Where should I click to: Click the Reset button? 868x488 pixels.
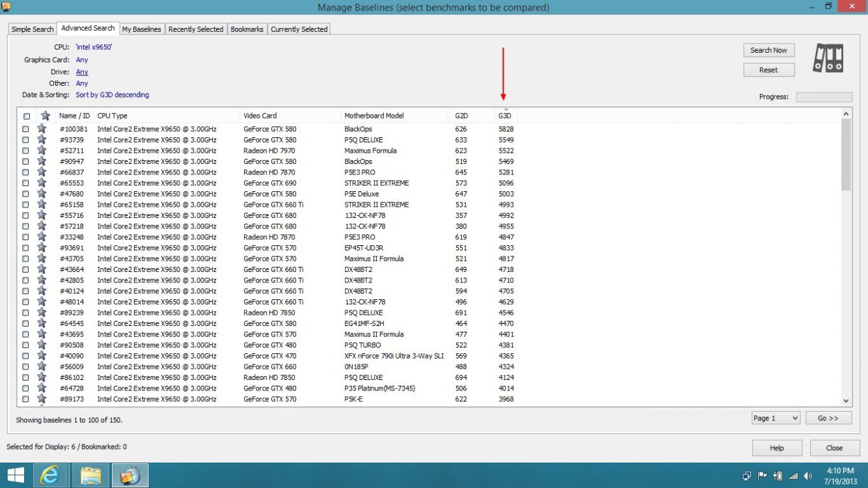coord(768,70)
